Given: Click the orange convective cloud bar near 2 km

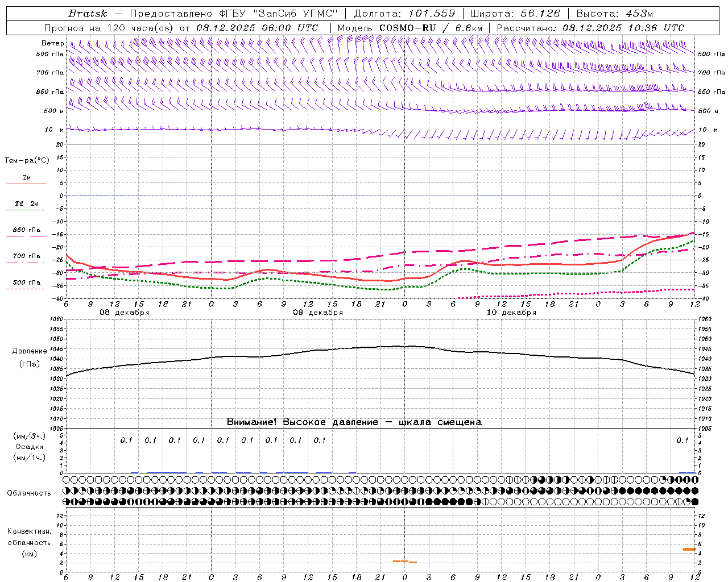Looking at the screenshot, I should coord(405,562).
